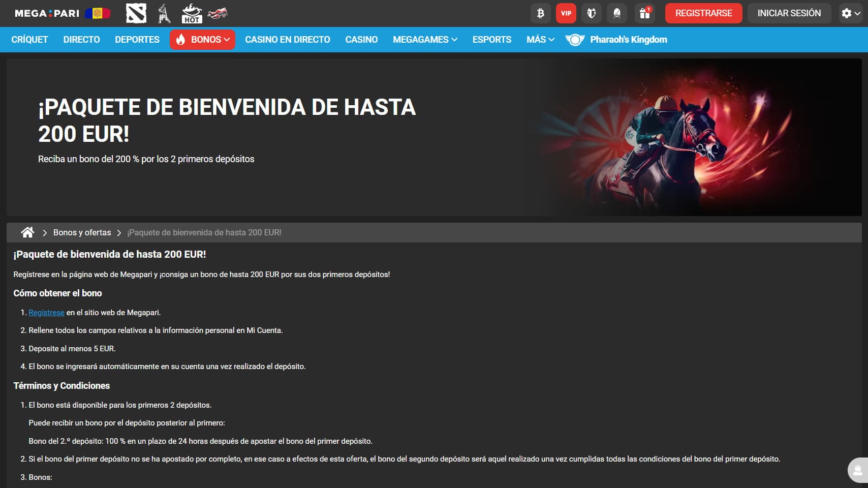Click the Dota 2 logo icon
Image resolution: width=868 pixels, height=488 pixels.
pos(136,13)
